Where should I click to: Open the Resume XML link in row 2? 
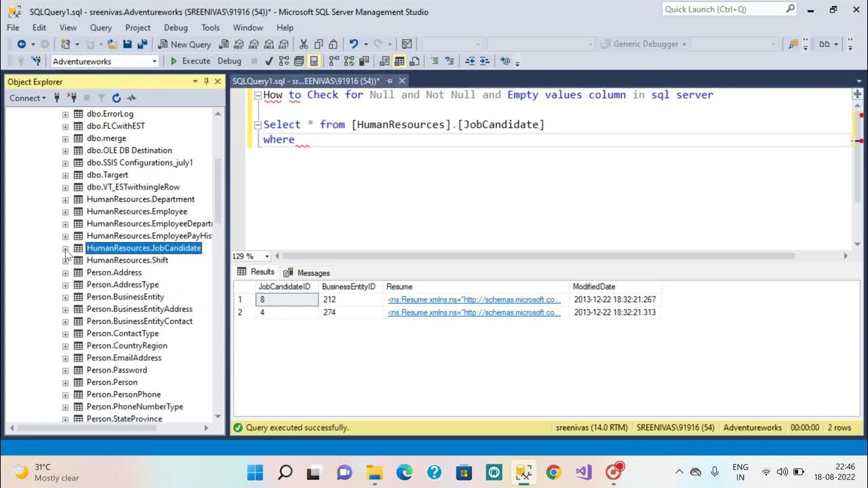[474, 312]
